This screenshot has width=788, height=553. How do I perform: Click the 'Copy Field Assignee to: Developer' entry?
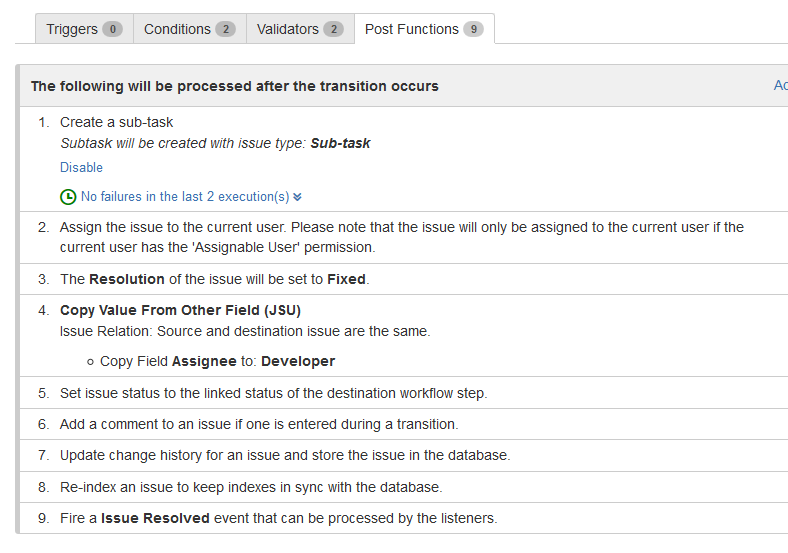[x=217, y=361]
